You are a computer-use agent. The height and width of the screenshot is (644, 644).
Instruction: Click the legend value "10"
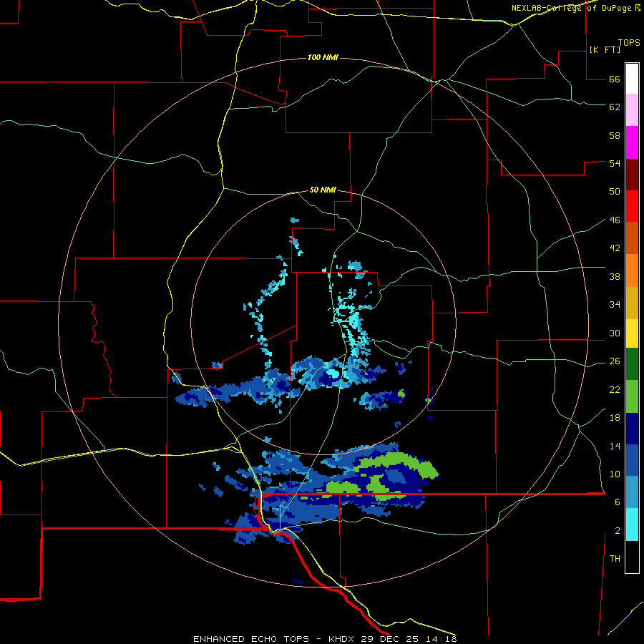coord(615,474)
